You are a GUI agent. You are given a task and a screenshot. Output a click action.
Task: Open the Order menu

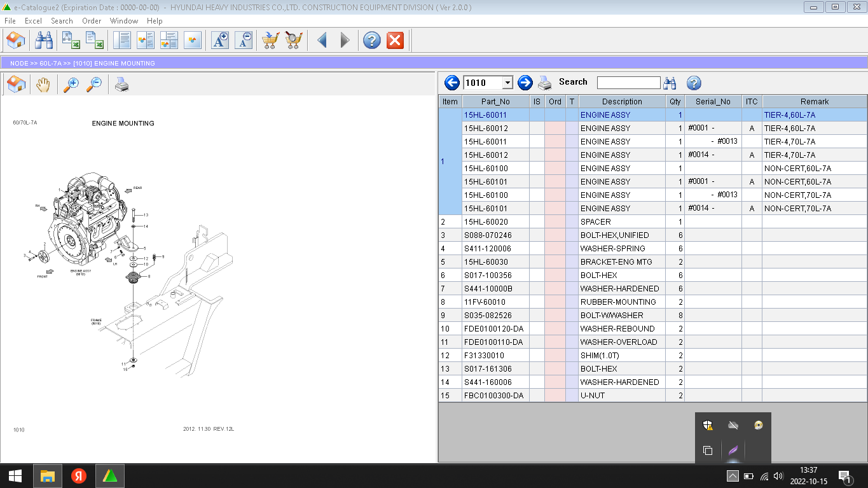point(92,21)
